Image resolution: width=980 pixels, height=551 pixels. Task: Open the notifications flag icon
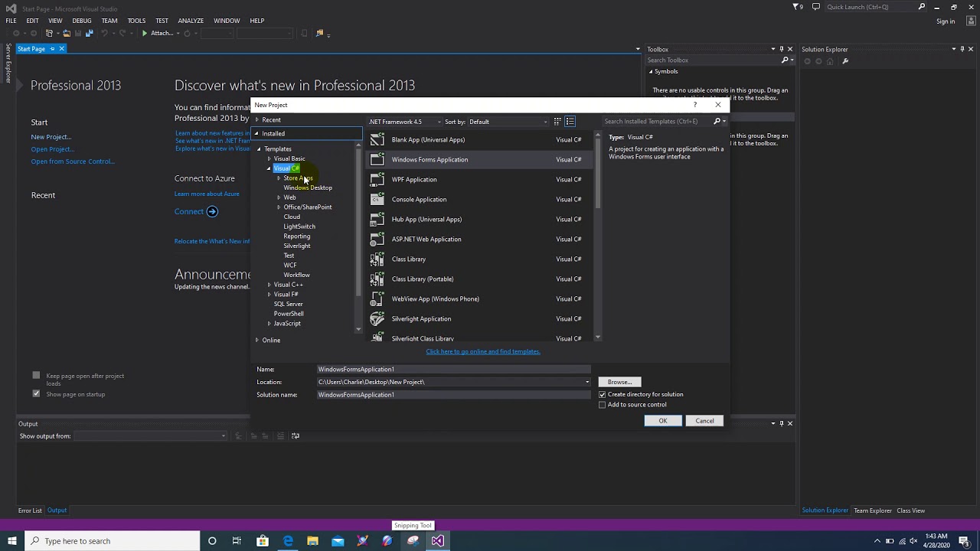(x=797, y=7)
